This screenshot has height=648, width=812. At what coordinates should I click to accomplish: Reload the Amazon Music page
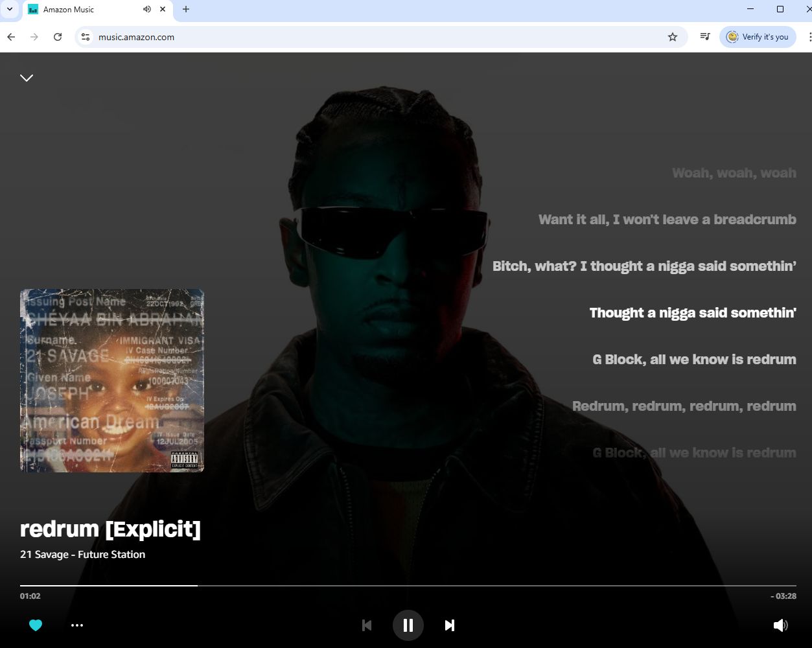tap(58, 37)
